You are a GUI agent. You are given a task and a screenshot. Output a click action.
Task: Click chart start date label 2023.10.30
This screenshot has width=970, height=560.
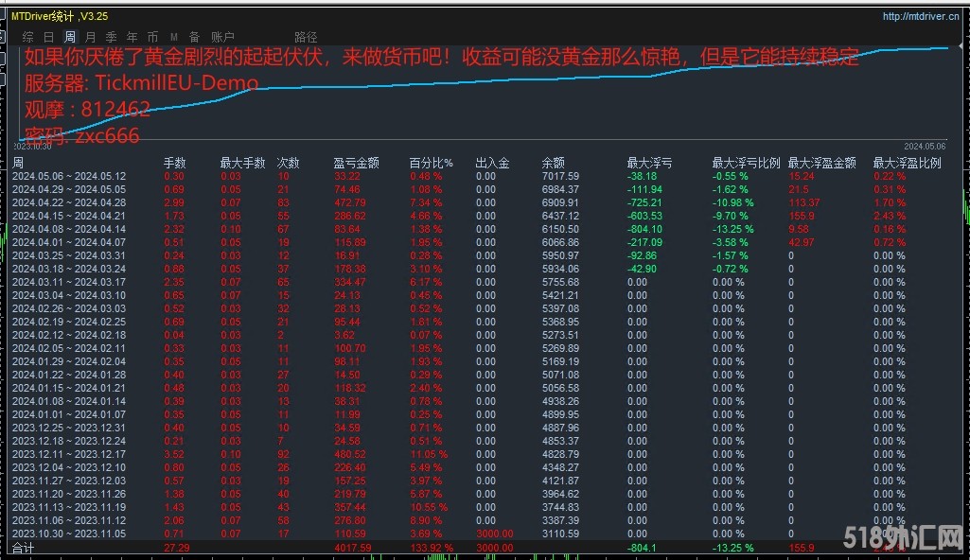pos(32,147)
